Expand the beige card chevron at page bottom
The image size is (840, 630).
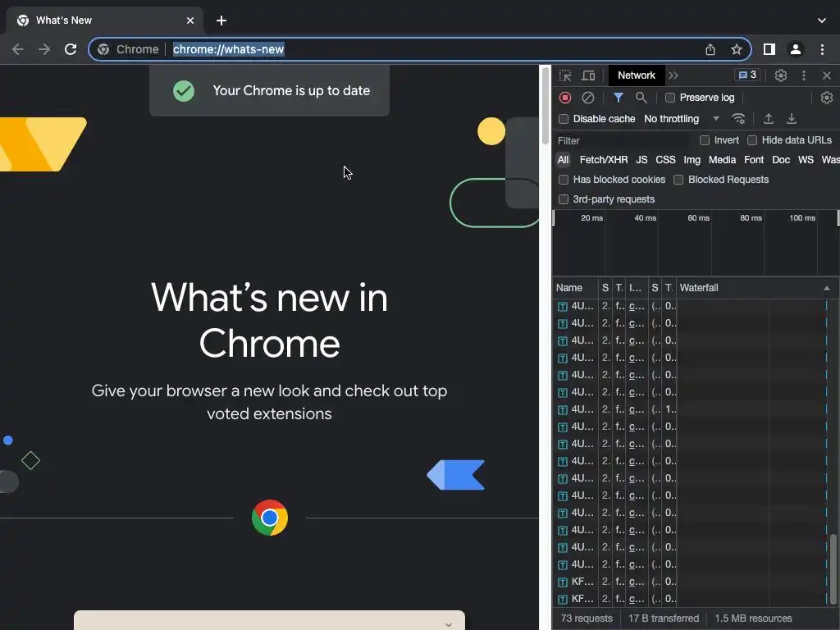coord(449,624)
